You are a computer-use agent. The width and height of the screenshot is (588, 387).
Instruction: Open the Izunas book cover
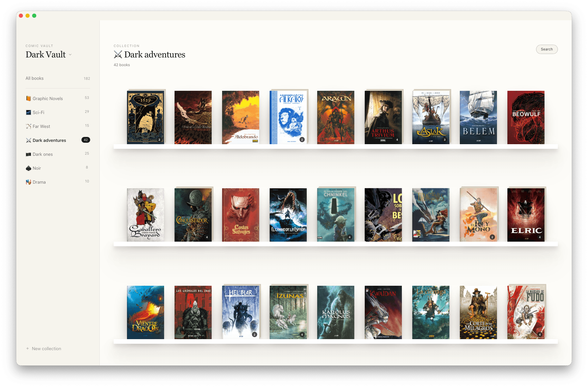point(288,312)
